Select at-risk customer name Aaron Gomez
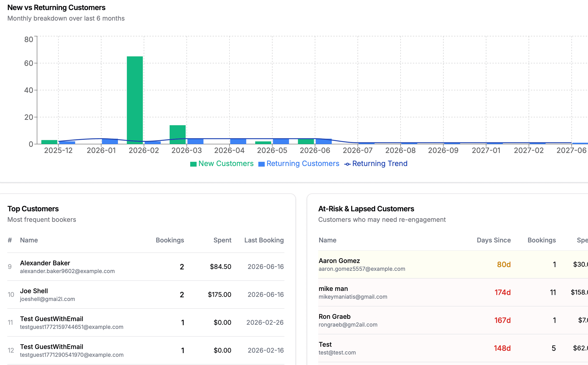This screenshot has height=365, width=588. pyautogui.click(x=339, y=261)
